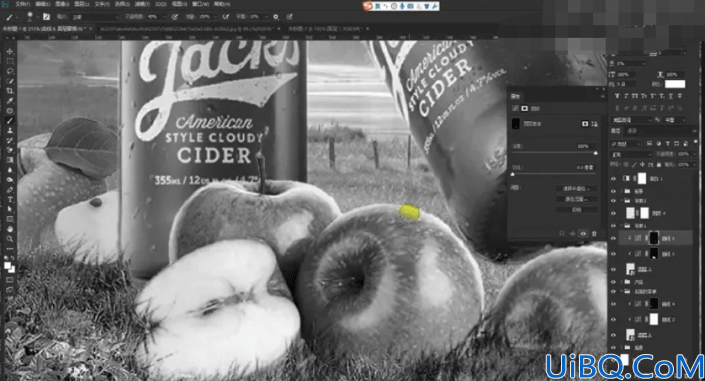This screenshot has height=381, width=705.
Task: Click the 选择并遮住 button
Action: tap(576, 188)
